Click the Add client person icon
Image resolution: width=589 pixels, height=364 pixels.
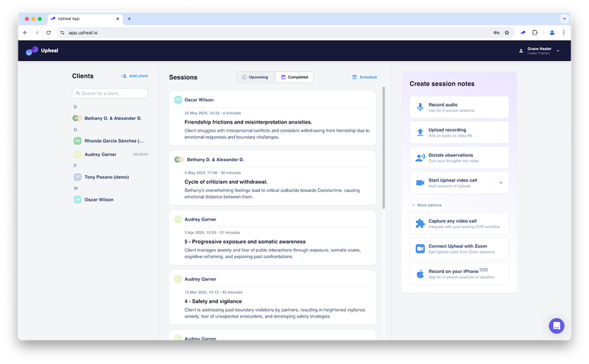click(124, 76)
